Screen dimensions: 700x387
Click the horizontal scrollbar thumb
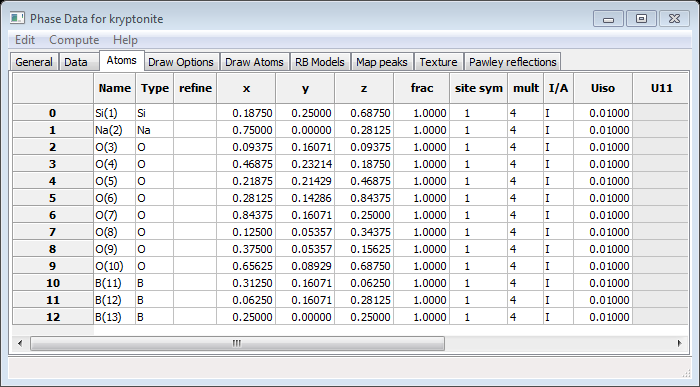(x=237, y=343)
